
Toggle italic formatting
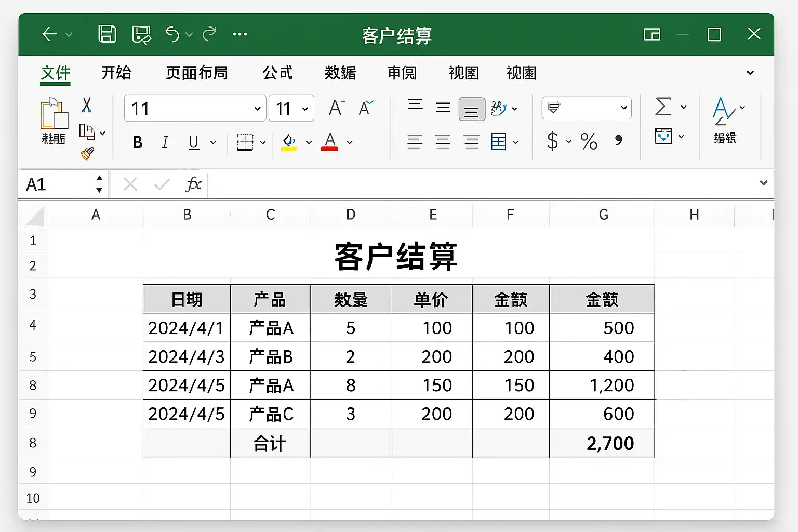pyautogui.click(x=165, y=142)
